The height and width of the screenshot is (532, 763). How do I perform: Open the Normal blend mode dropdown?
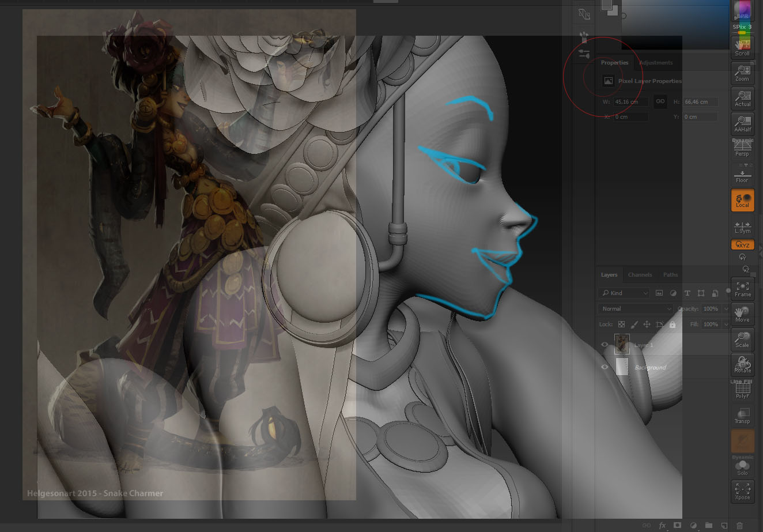635,309
